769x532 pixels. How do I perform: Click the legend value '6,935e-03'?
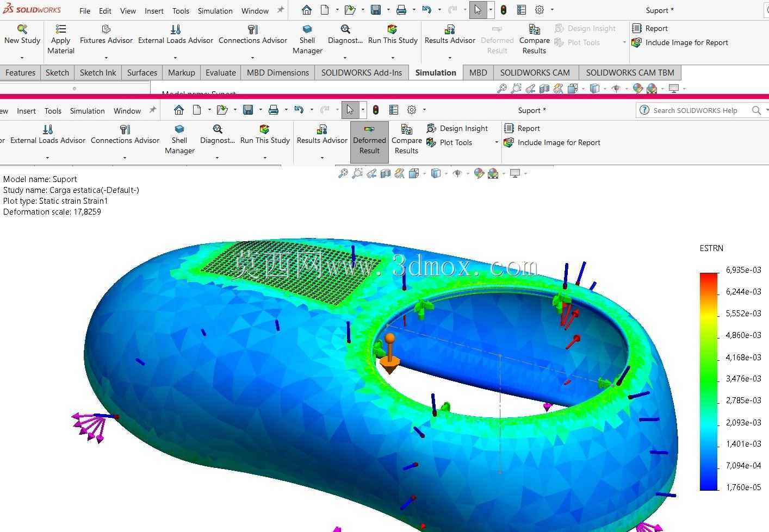click(x=743, y=270)
